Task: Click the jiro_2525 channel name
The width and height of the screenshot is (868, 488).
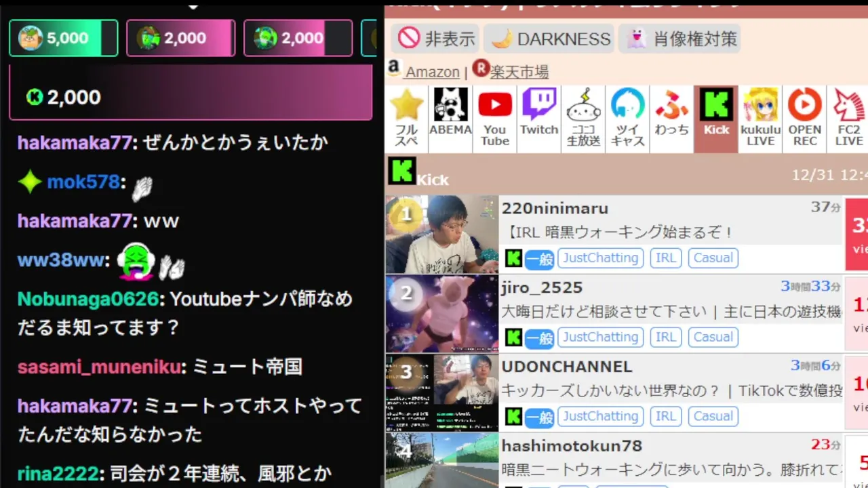Action: 542,288
